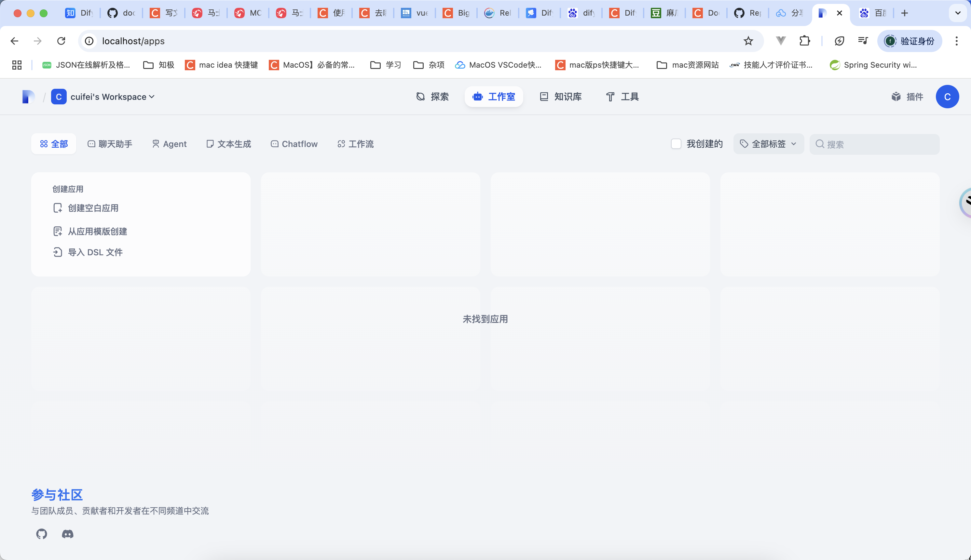Open the Chrome extensions puzzle icon

pos(804,41)
